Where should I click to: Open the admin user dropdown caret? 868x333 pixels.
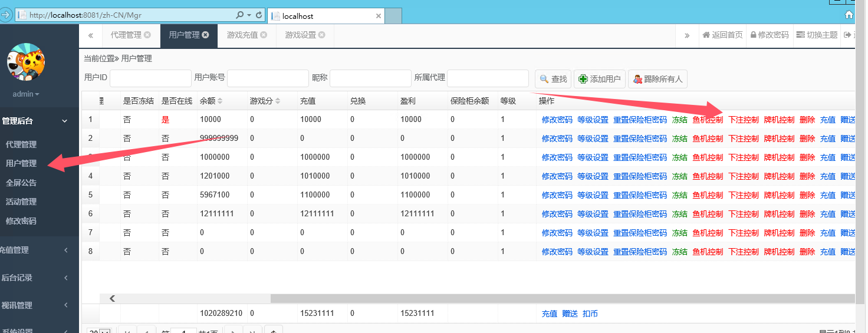pos(37,94)
